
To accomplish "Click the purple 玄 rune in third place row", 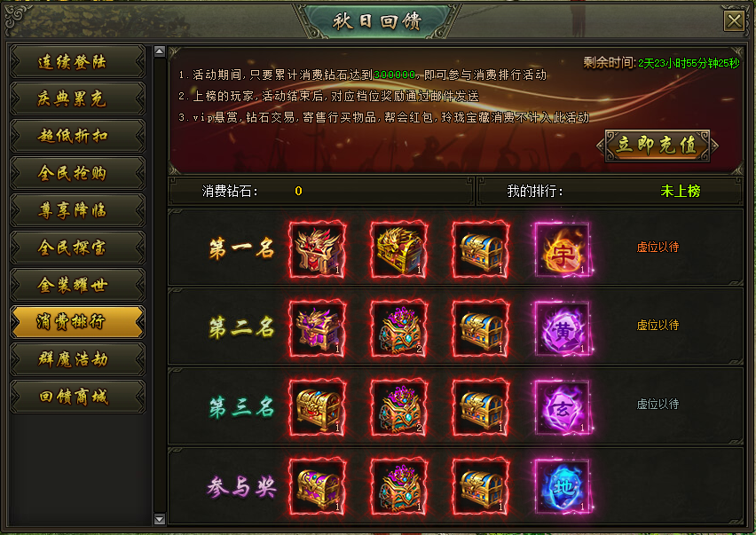I will point(563,407).
